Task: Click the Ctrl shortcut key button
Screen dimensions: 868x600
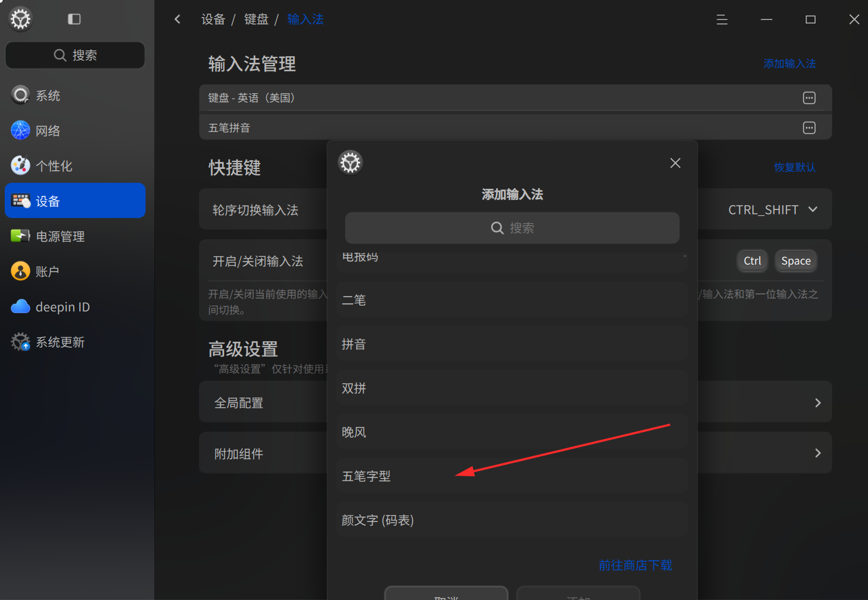Action: tap(752, 261)
